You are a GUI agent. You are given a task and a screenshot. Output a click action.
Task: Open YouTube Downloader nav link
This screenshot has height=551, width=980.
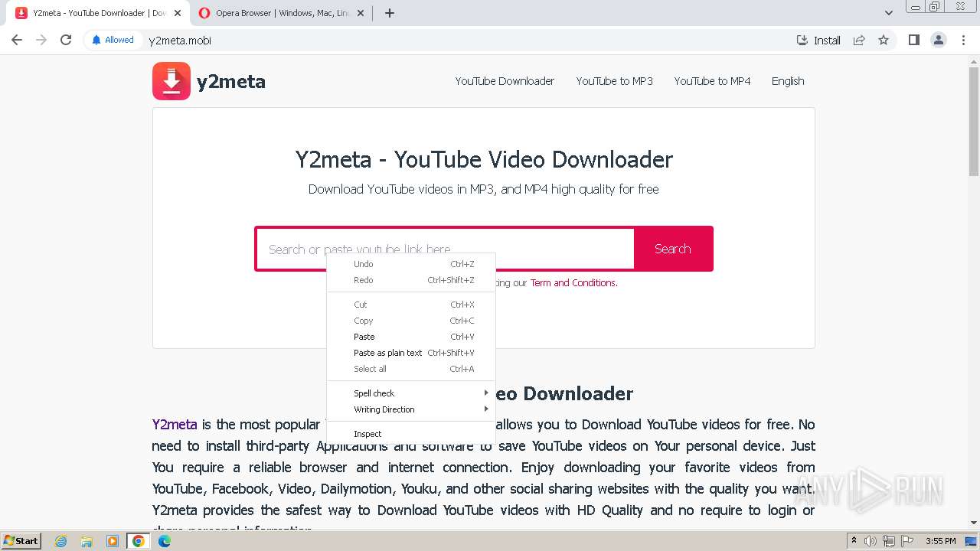(x=505, y=81)
